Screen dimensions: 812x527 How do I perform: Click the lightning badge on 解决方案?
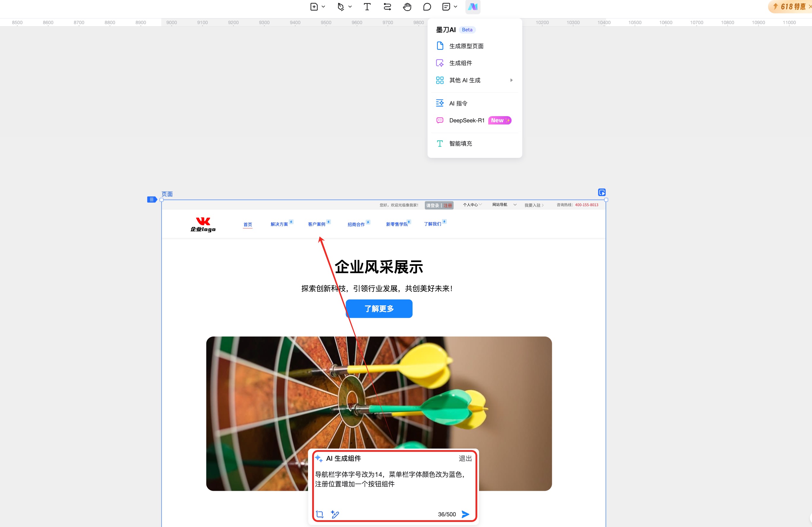tap(291, 222)
